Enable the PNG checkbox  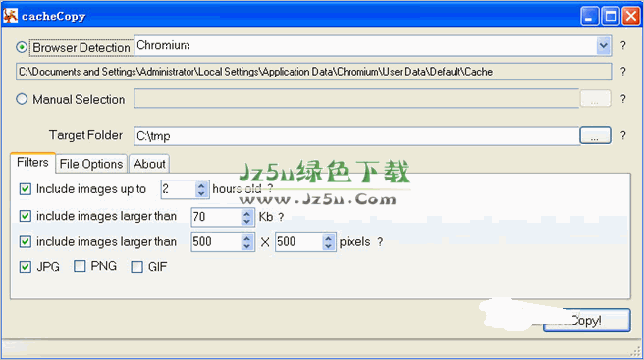tap(80, 266)
